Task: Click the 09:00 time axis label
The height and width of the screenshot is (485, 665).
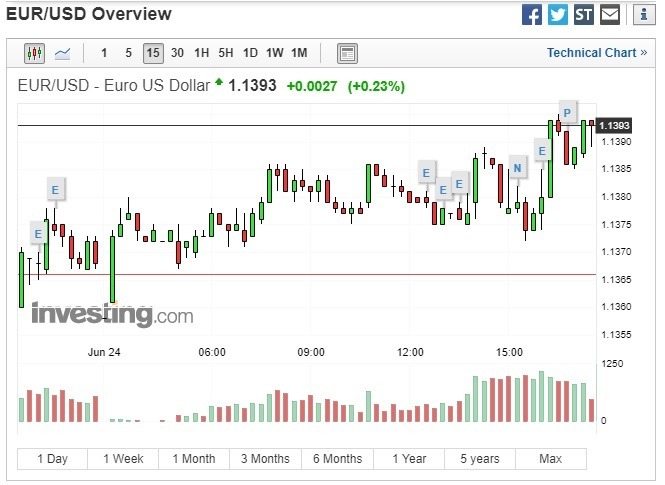Action: click(311, 352)
